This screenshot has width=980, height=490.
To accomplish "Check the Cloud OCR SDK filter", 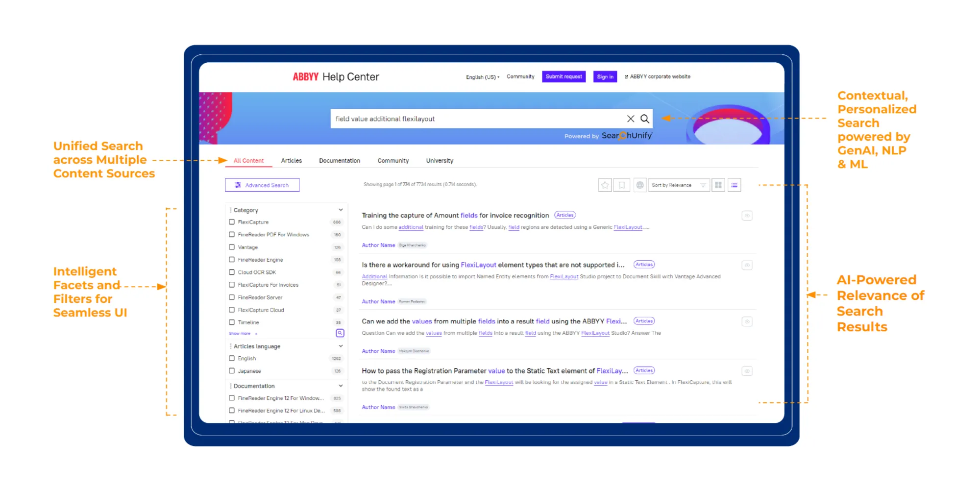I will tap(232, 272).
